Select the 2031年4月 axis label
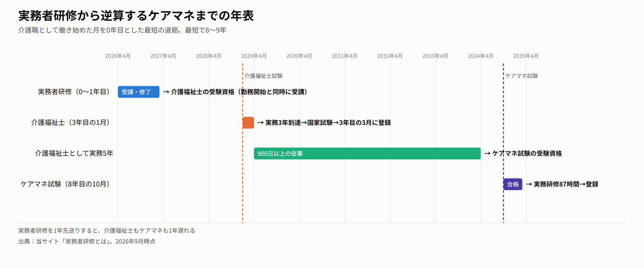644x268 pixels. pos(345,56)
